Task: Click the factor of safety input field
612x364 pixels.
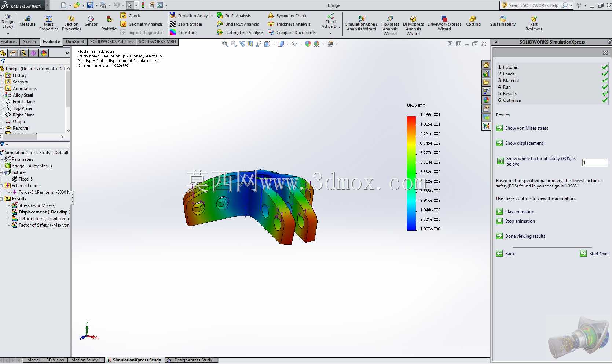Action: 594,163
